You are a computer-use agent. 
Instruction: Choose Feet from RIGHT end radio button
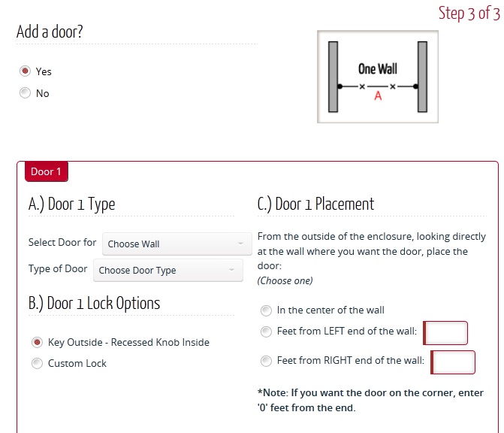[266, 361]
